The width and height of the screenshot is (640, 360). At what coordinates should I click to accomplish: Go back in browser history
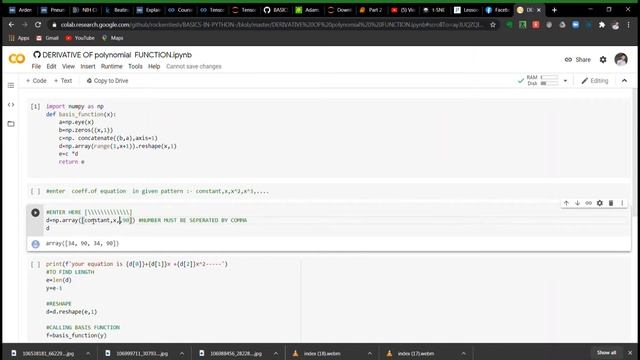(x=11, y=25)
